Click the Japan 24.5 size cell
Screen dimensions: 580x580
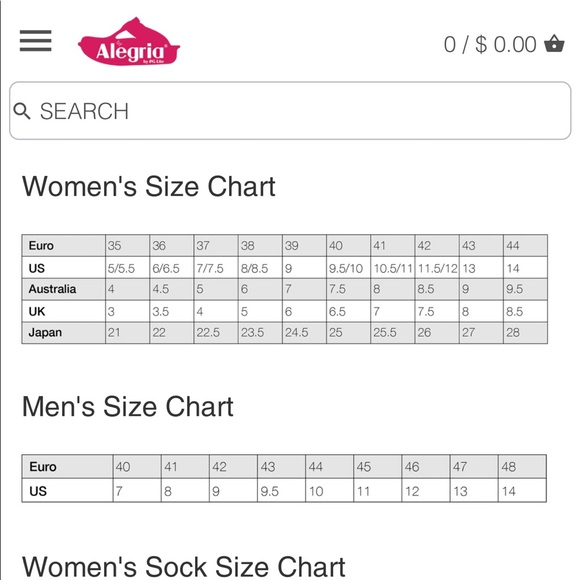point(304,333)
